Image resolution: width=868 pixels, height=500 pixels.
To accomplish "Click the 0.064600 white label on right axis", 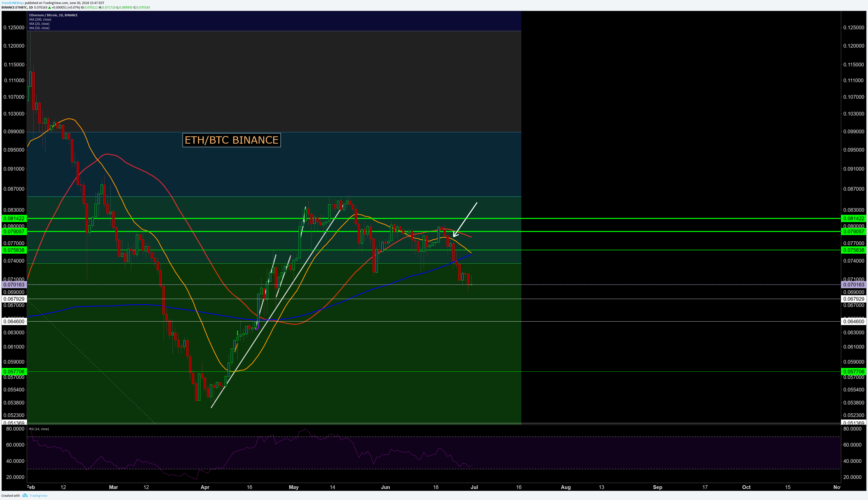I will point(854,322).
